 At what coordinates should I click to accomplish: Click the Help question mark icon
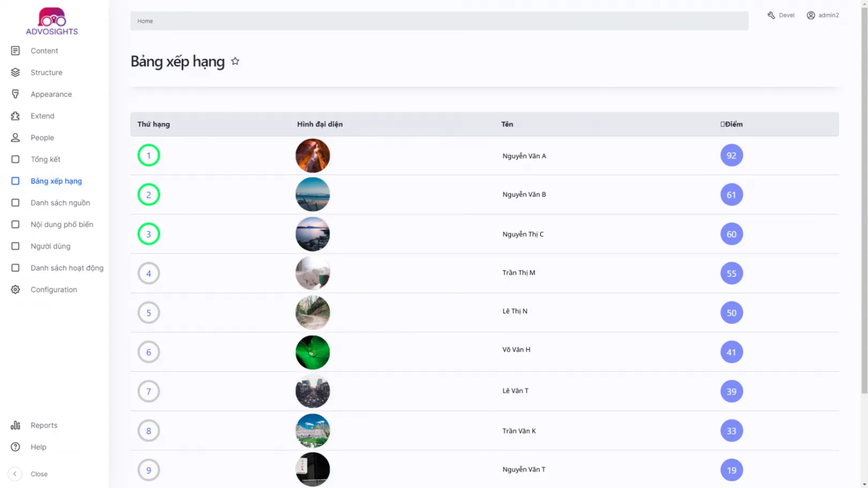tap(16, 447)
